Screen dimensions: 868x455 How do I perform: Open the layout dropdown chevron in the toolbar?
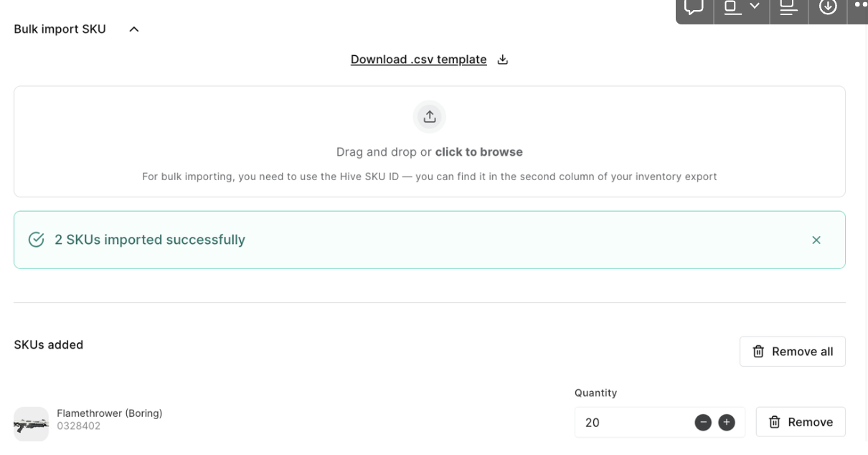(x=754, y=6)
